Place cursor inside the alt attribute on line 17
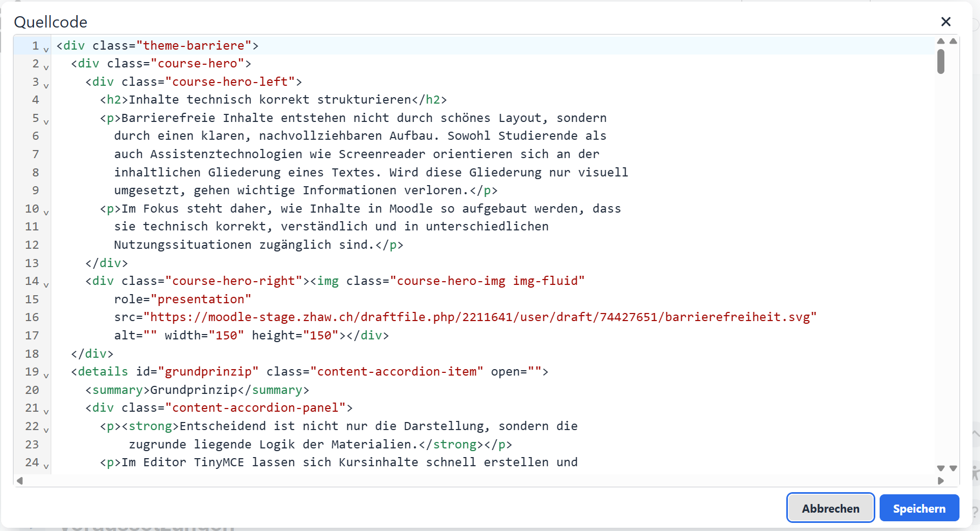The width and height of the screenshot is (980, 531). (151, 335)
